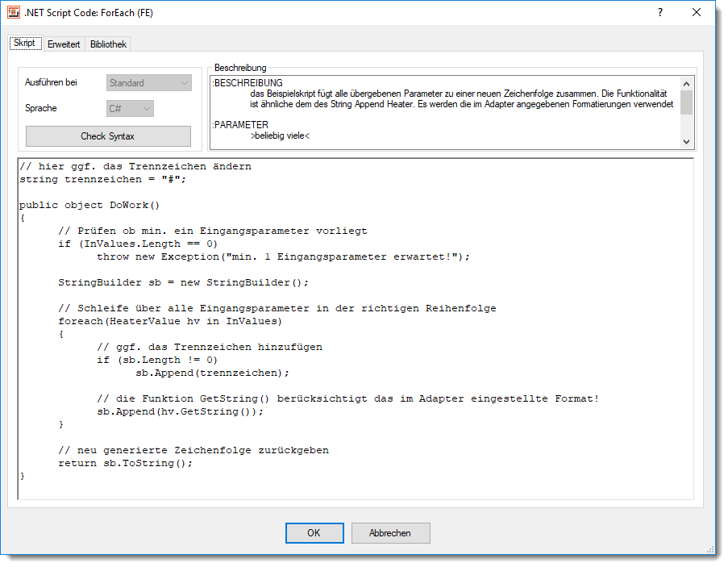
Task: Open the Ausführen bei dropdown showing Standard
Action: coord(148,82)
